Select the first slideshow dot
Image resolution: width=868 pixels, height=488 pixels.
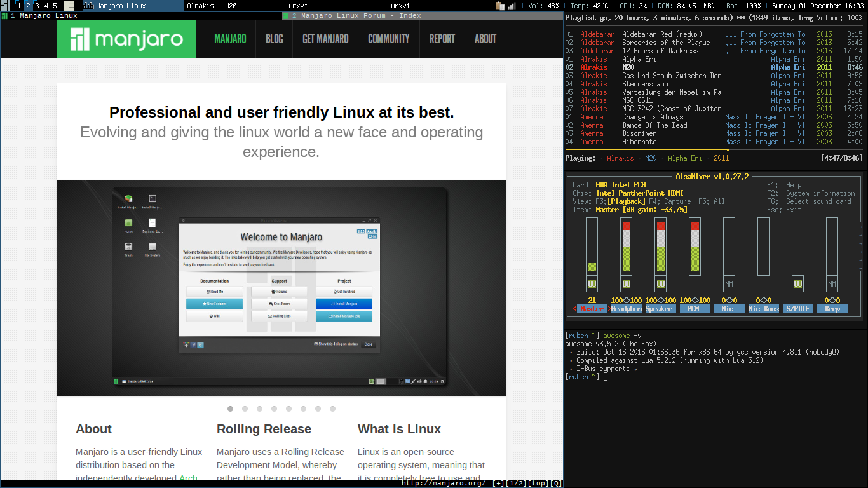click(230, 409)
